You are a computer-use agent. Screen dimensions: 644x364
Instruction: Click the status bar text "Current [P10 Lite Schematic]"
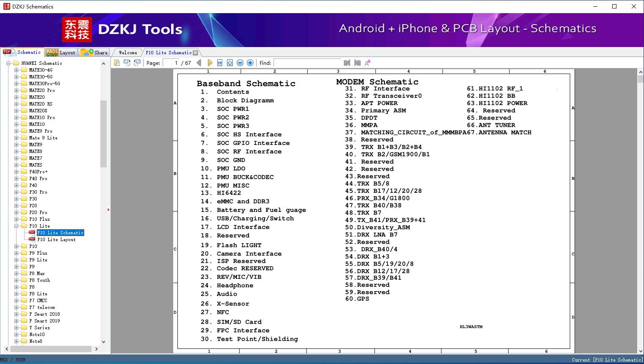(x=607, y=360)
